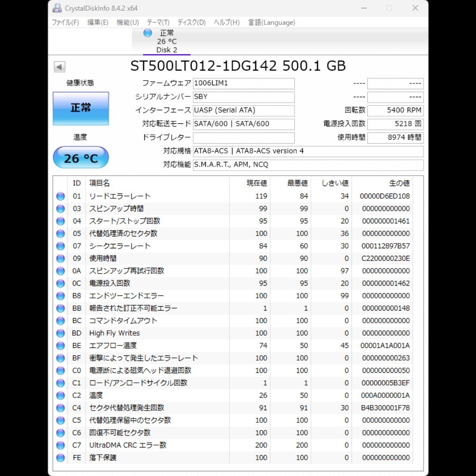Click status orb for 落下保護 row
Screen dimensions: 476x476
point(60,458)
